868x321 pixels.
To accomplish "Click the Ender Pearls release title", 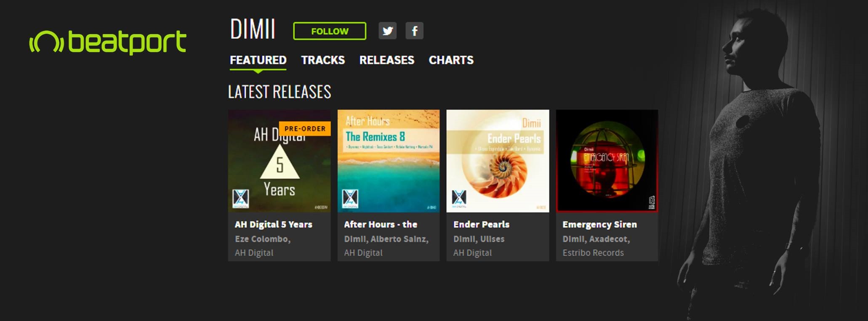I will [x=481, y=225].
